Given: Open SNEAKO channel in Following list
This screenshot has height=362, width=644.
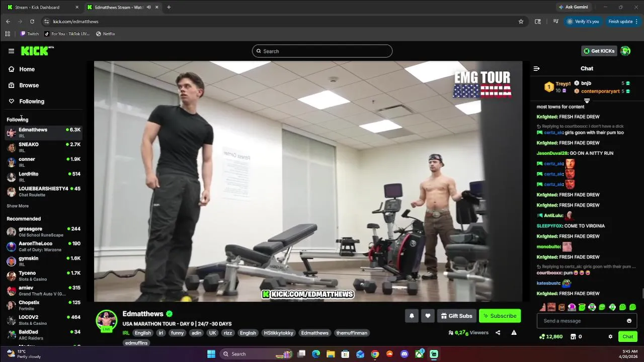Looking at the screenshot, I should click(x=43, y=147).
